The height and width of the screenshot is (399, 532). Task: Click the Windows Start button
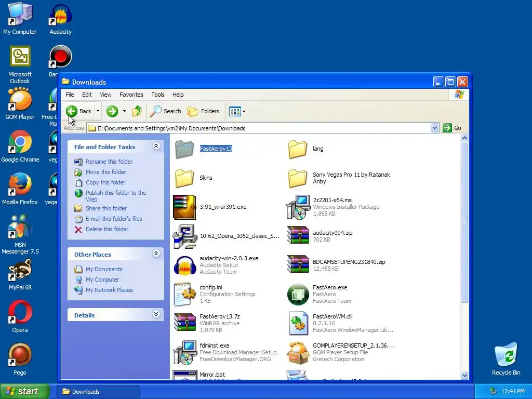[x=24, y=391]
